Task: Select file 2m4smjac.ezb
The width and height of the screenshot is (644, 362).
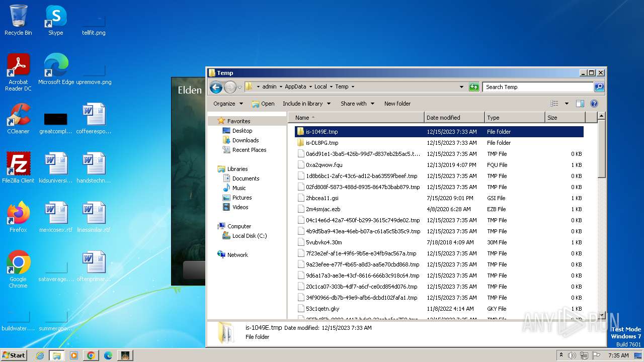Action: point(440,209)
